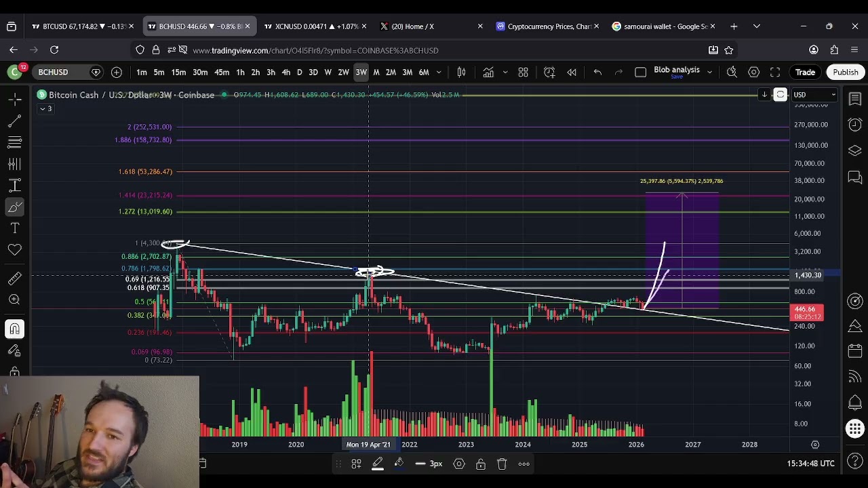Viewport: 868px width, 488px height.
Task: Open the indicator templates grid
Action: pyautogui.click(x=523, y=72)
